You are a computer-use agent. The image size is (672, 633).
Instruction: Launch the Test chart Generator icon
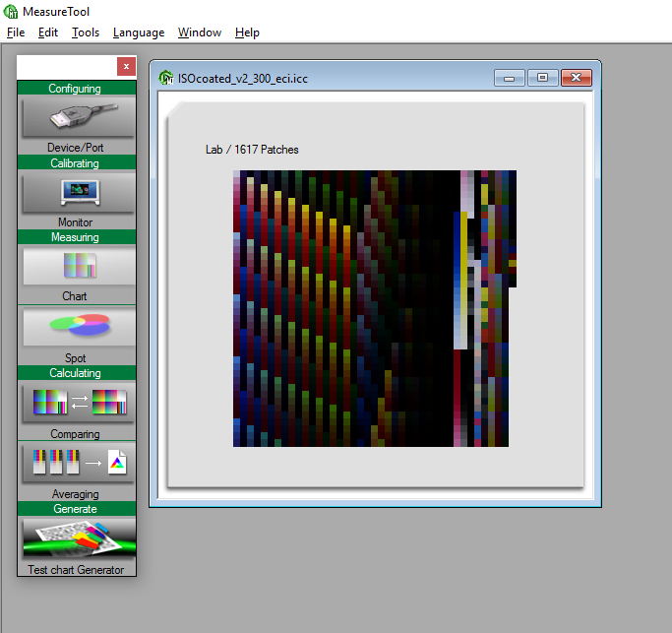click(x=79, y=538)
